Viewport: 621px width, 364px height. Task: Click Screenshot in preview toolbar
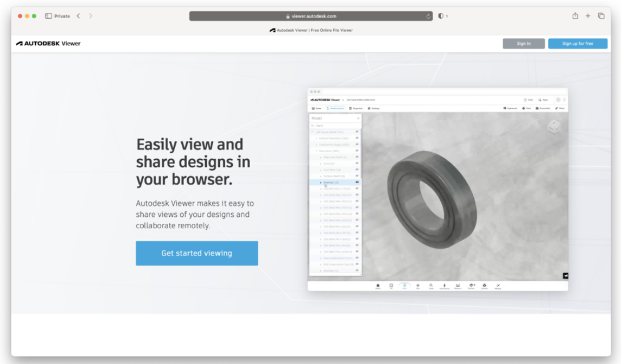tap(543, 108)
